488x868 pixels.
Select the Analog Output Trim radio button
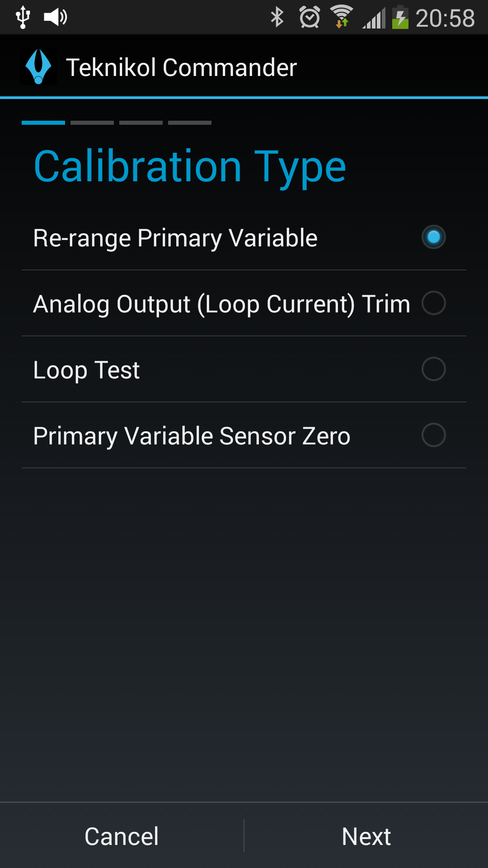[x=433, y=303]
